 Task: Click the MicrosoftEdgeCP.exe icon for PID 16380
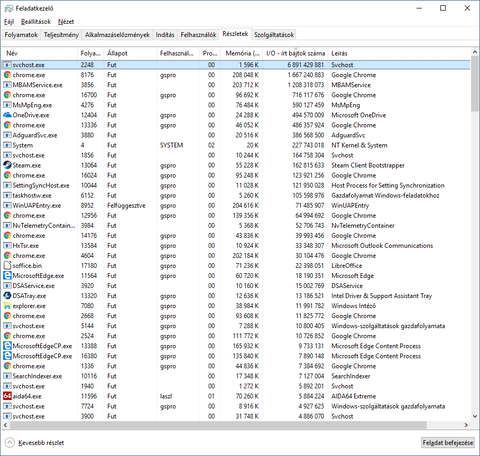[x=7, y=356]
